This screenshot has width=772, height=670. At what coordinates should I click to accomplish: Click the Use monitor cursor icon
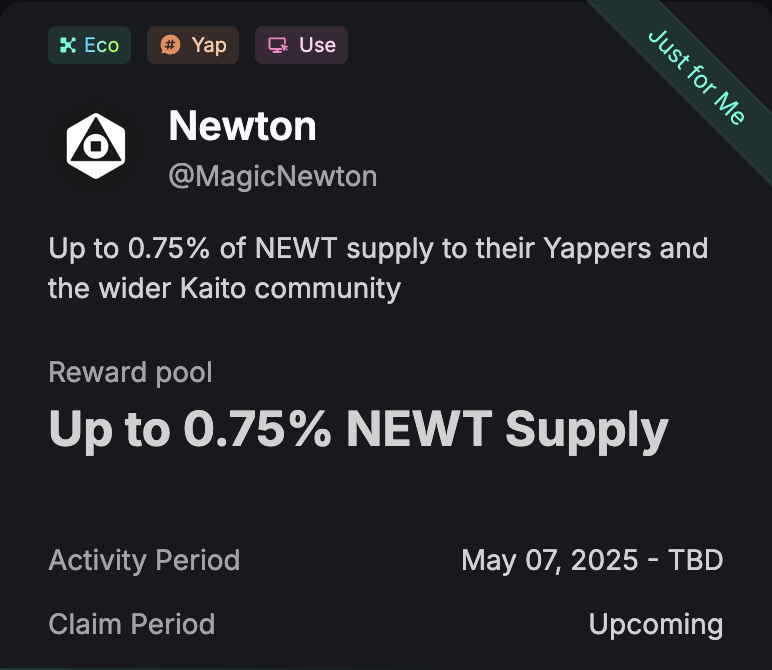coord(278,45)
